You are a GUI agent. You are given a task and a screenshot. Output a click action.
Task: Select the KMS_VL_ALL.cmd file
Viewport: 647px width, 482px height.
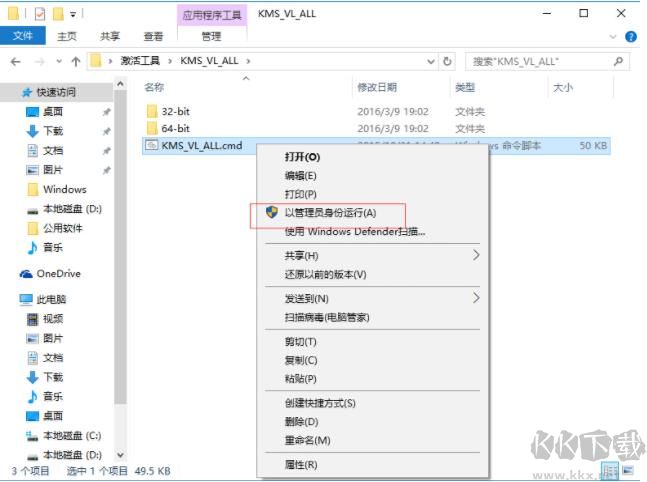[201, 145]
